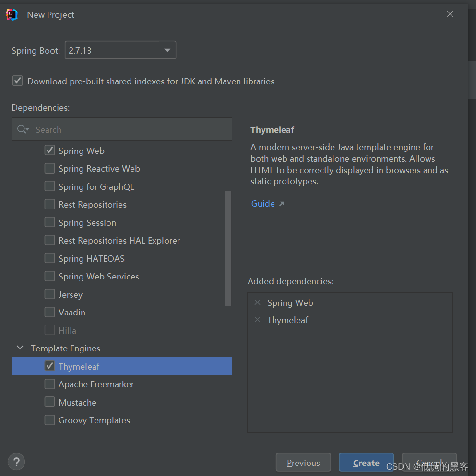Open the Spring Boot version dropdown

tap(120, 50)
